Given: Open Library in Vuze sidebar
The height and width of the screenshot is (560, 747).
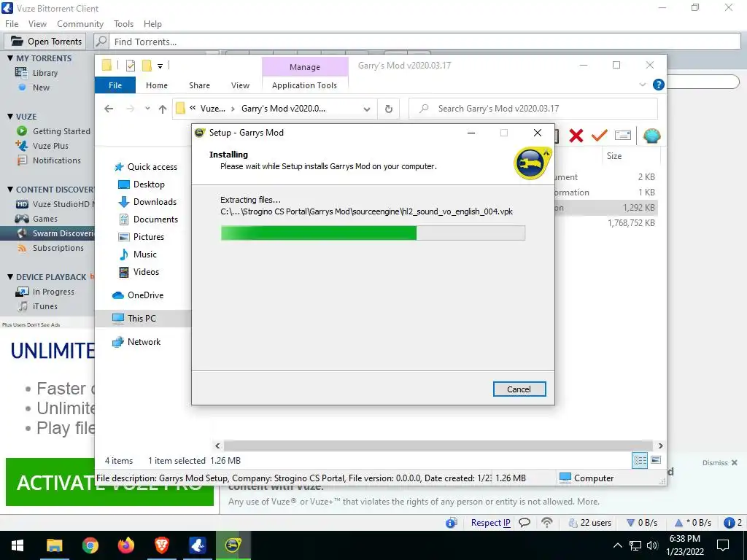Looking at the screenshot, I should pyautogui.click(x=44, y=73).
